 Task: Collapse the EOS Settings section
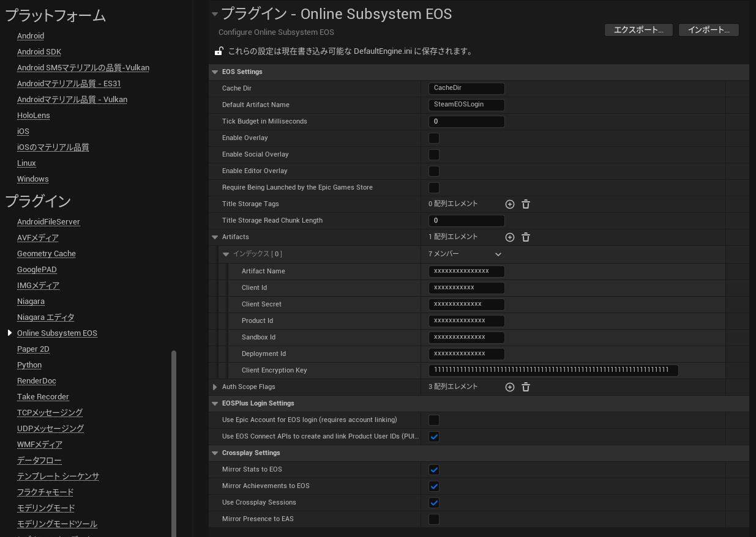pyautogui.click(x=215, y=72)
